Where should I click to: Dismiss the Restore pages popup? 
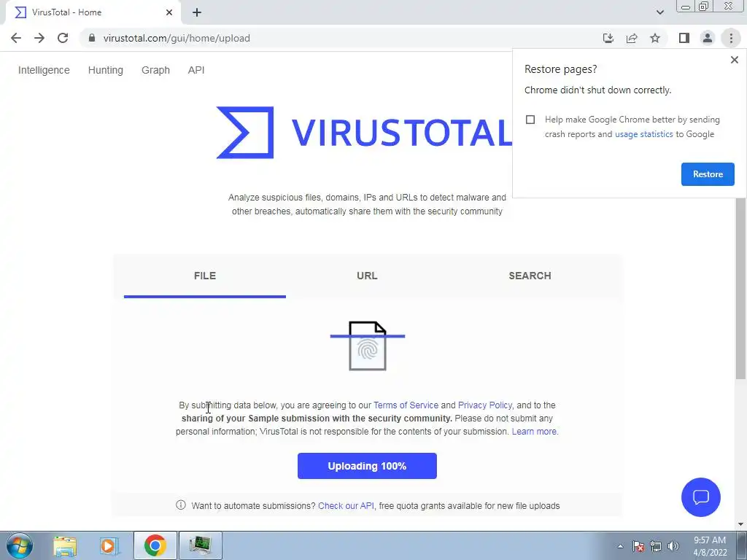tap(734, 60)
